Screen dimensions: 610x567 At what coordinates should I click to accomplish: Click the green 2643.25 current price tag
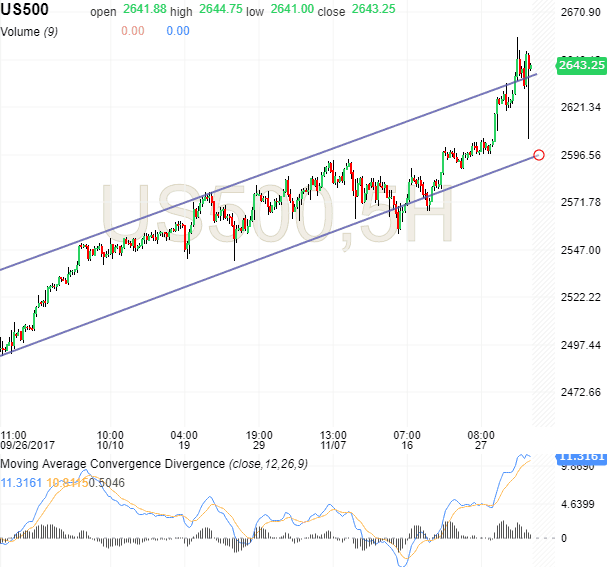tap(582, 65)
